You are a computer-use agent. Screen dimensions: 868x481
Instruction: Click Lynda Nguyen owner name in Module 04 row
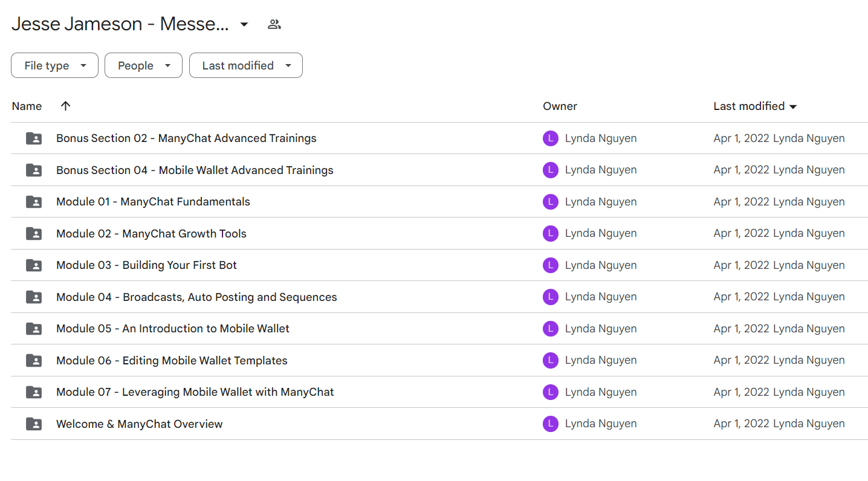(601, 297)
